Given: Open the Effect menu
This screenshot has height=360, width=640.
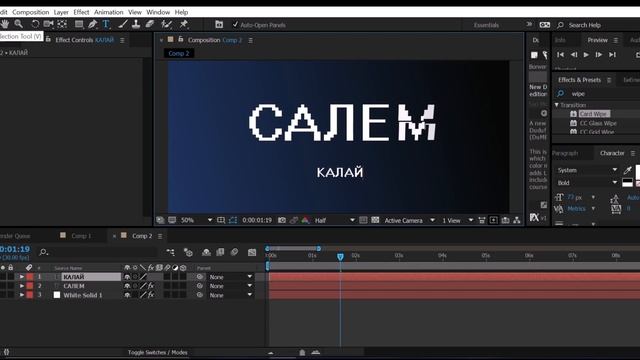Looking at the screenshot, I should (x=81, y=12).
